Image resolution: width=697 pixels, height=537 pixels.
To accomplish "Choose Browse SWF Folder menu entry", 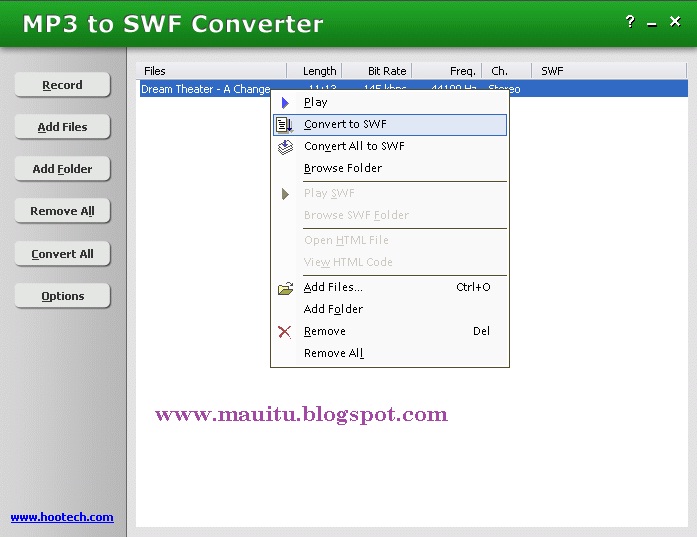I will (389, 215).
